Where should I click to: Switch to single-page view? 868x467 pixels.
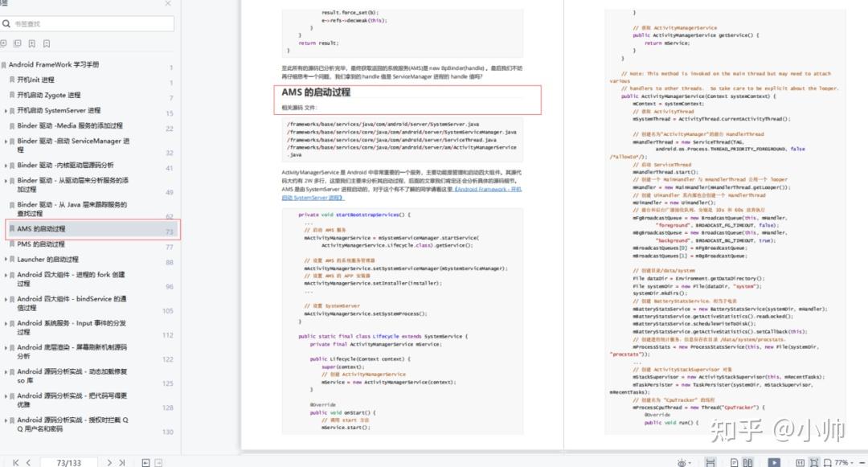click(x=735, y=461)
